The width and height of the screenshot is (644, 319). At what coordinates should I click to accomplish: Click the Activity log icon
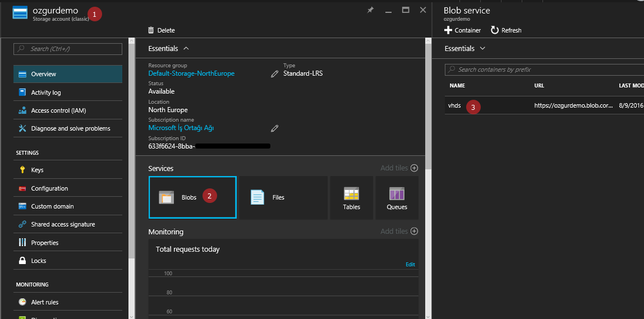tap(22, 93)
